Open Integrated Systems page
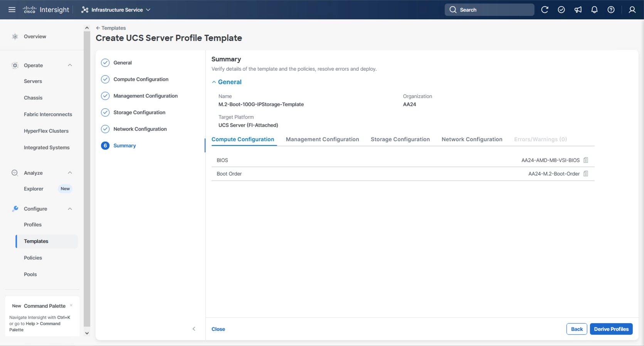644x346 pixels. [47, 148]
